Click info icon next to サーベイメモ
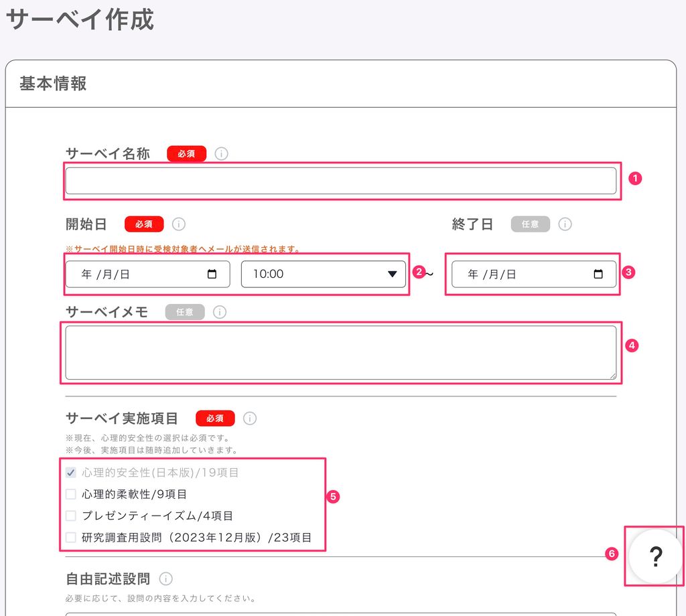The image size is (686, 616). 220,312
